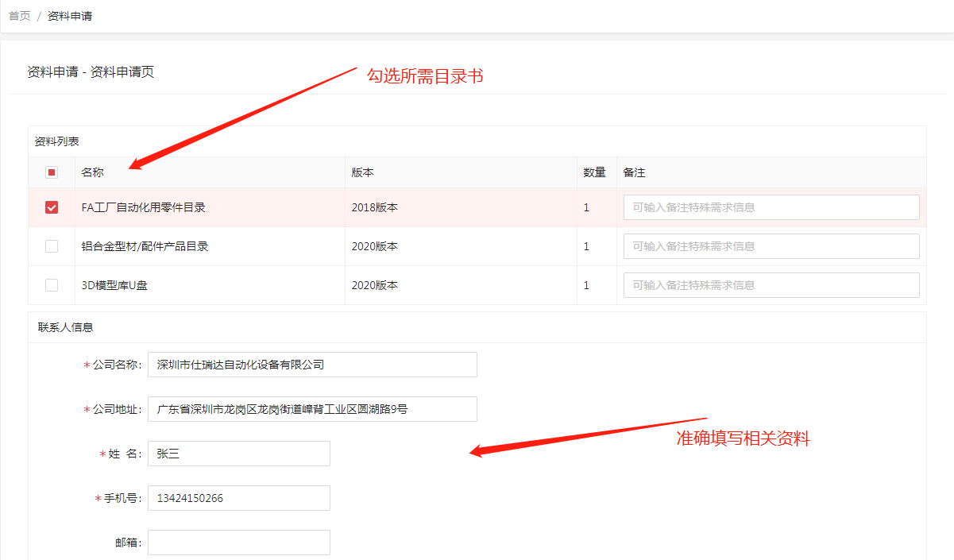Image resolution: width=954 pixels, height=560 pixels.
Task: Click the 姓名 input containing 张三
Action: pos(238,454)
